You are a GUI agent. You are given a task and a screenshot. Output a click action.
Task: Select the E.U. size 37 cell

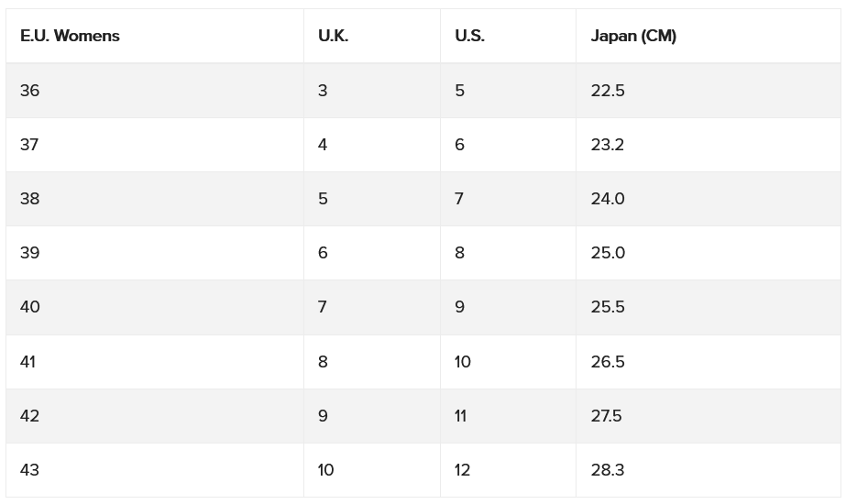[x=155, y=145]
